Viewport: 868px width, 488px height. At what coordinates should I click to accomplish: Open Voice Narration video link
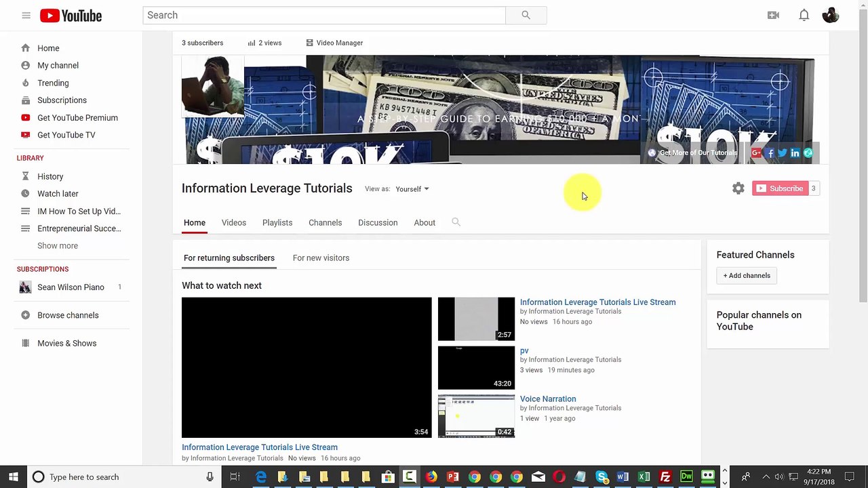548,399
